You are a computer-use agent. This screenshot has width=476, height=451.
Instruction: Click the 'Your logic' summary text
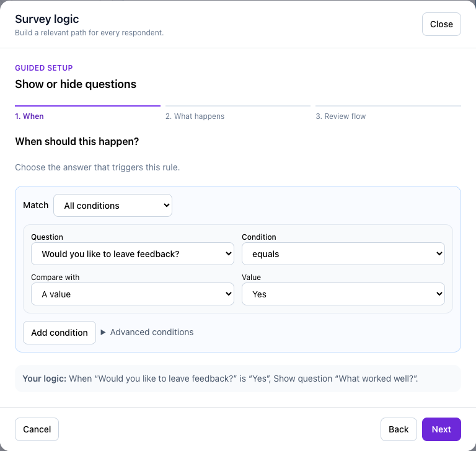tap(220, 379)
